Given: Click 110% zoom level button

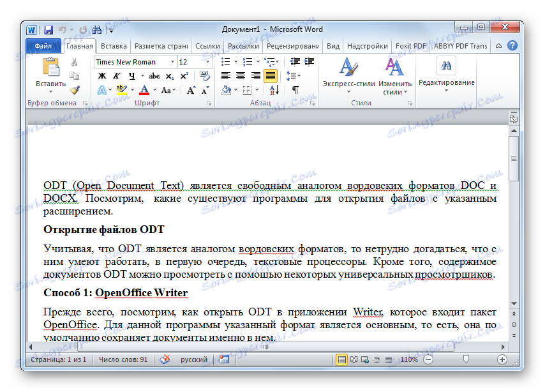Looking at the screenshot, I should [408, 359].
